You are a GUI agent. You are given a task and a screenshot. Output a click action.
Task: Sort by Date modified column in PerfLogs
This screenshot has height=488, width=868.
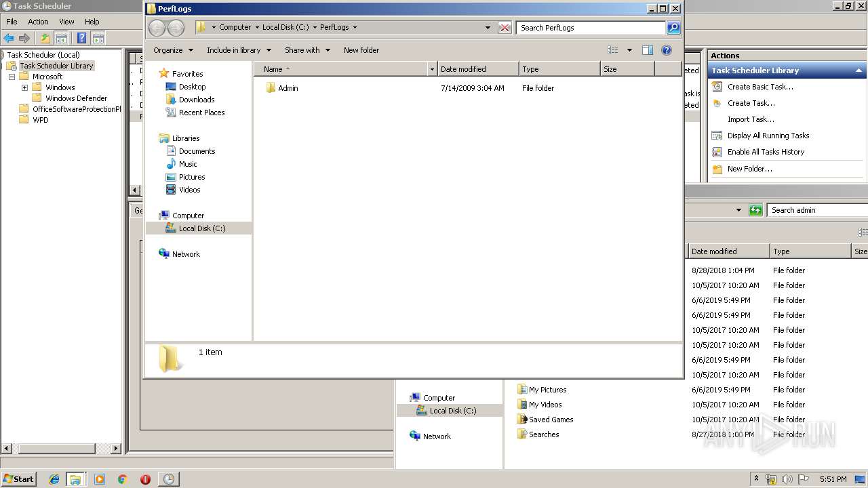click(478, 69)
